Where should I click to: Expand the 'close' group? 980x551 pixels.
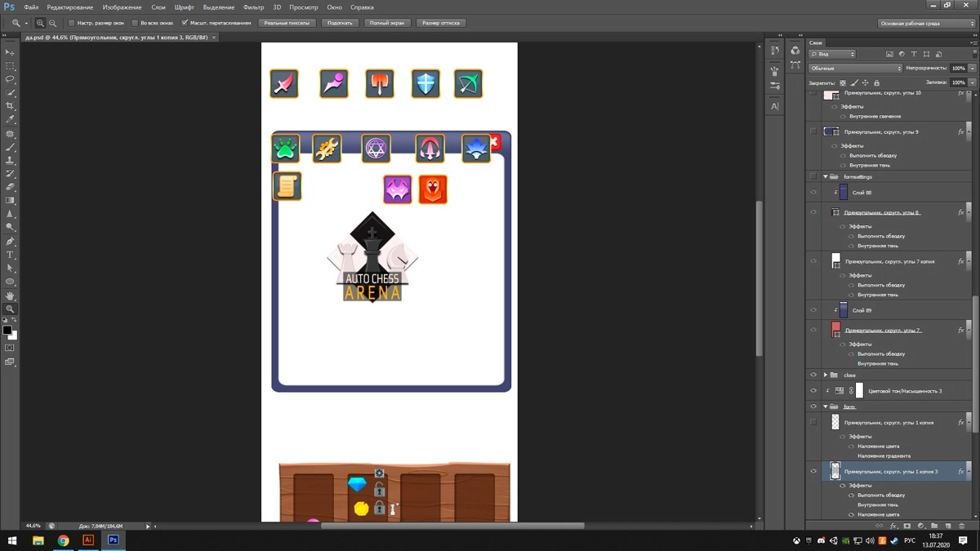point(825,375)
